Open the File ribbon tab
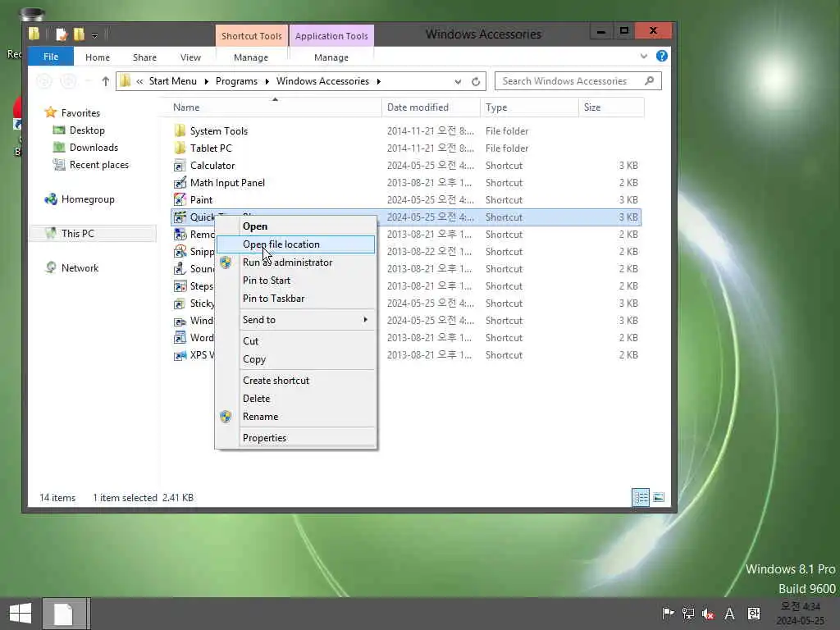840x630 pixels. pos(51,57)
